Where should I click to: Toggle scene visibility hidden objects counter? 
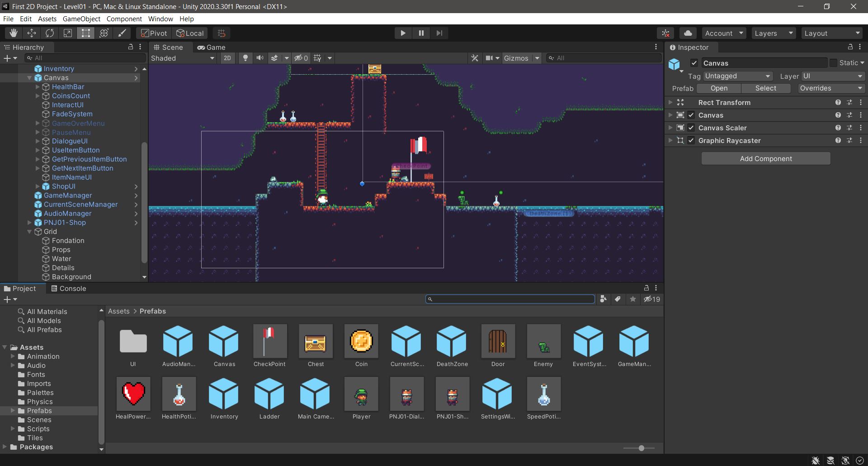(301, 58)
